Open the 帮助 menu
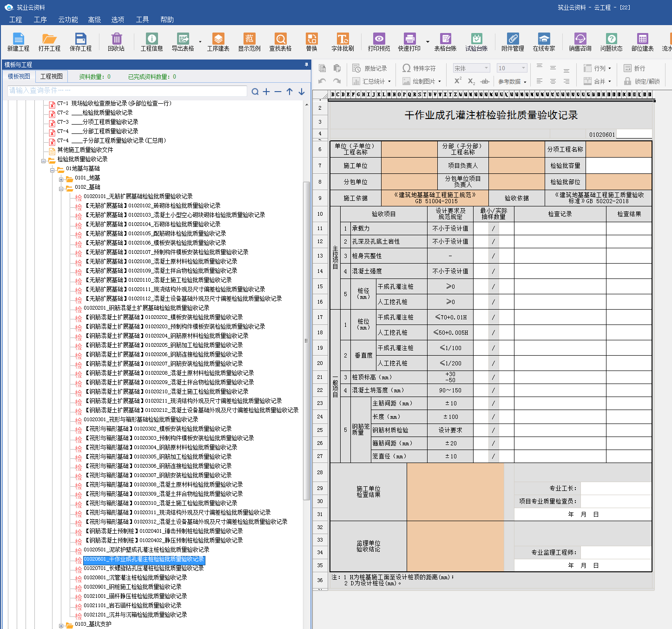 pos(167,20)
